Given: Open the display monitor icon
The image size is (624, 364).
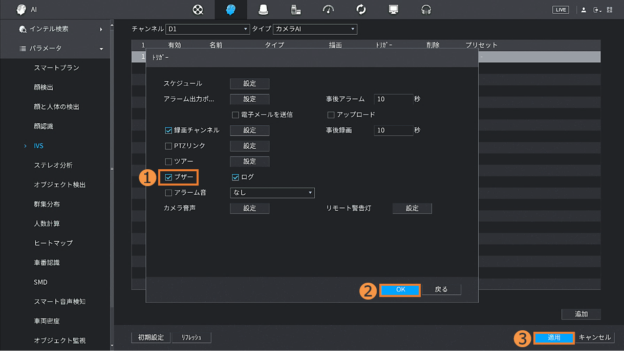Looking at the screenshot, I should click(393, 10).
